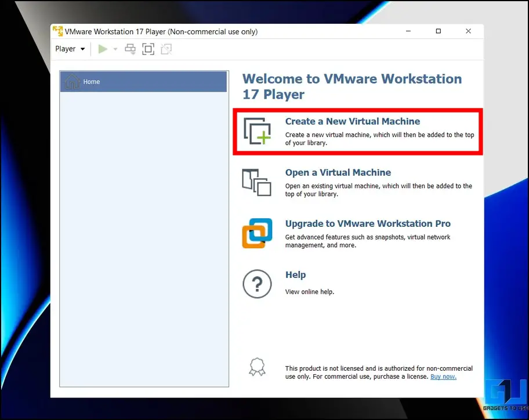The height and width of the screenshot is (420, 529).
Task: Click Send Ctrl+Alt+Del toolbar icon
Action: (131, 49)
